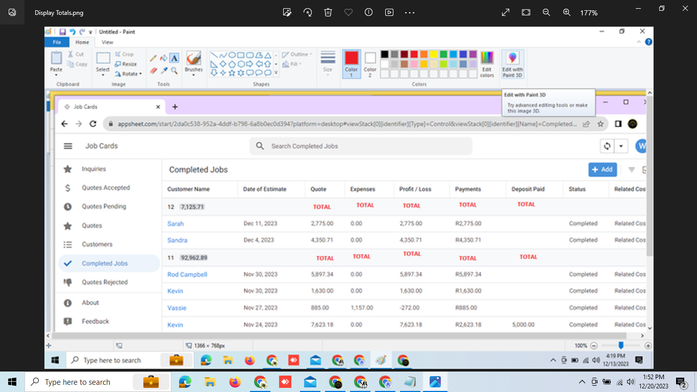Open the File tab in the pictured Paint window
This screenshot has width=697, height=392.
[57, 42]
